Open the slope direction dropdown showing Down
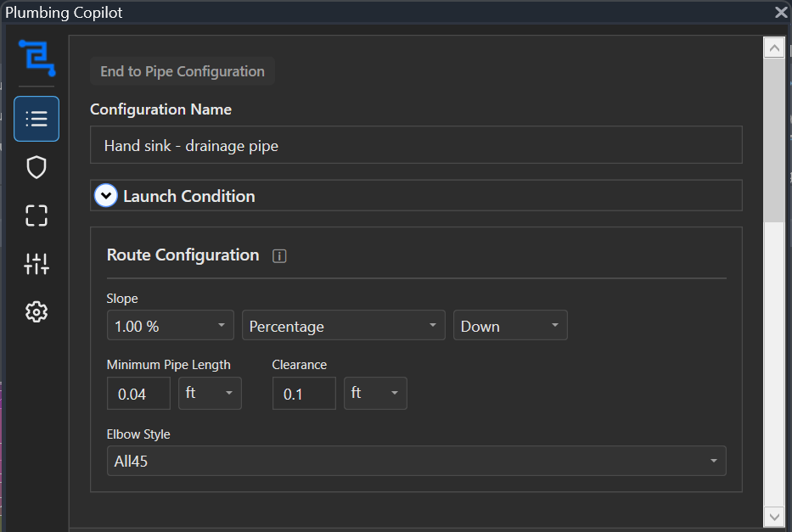 pyautogui.click(x=509, y=325)
